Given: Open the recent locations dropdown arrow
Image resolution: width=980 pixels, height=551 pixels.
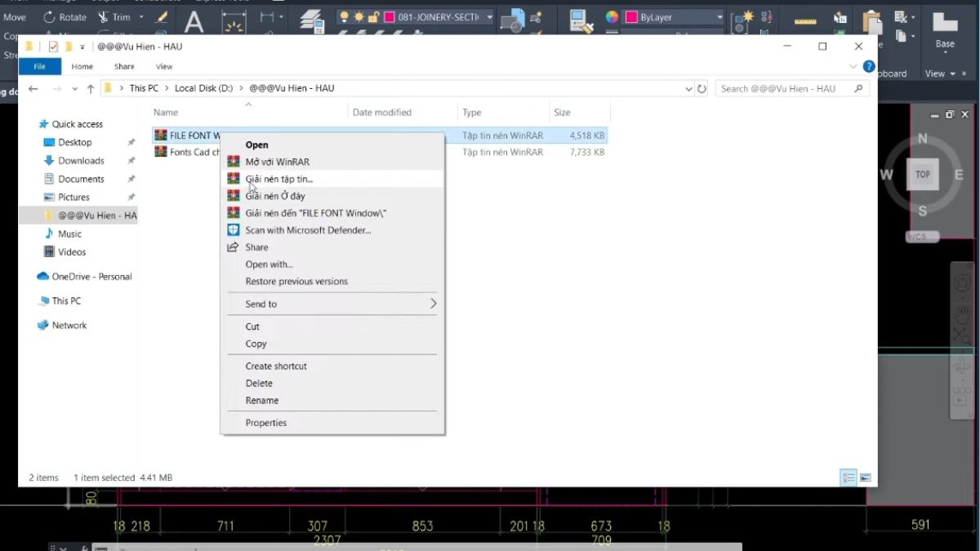Looking at the screenshot, I should click(x=74, y=88).
